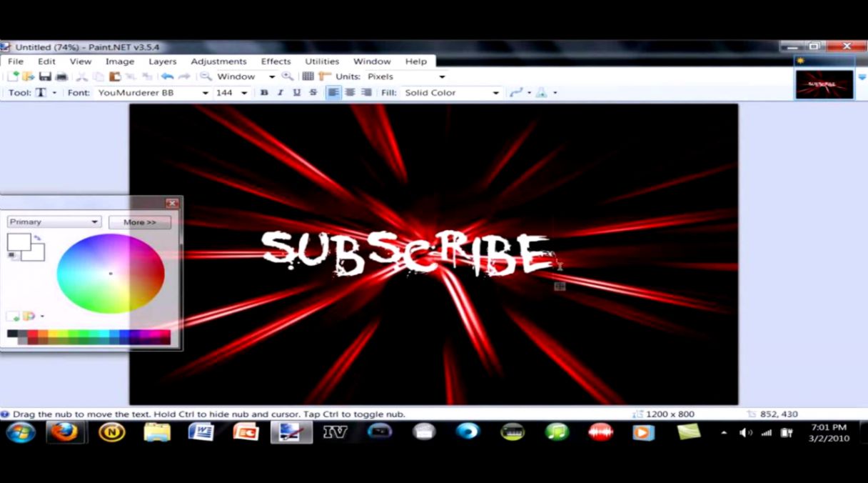The height and width of the screenshot is (483, 868).
Task: Select center text alignment
Action: 350,93
